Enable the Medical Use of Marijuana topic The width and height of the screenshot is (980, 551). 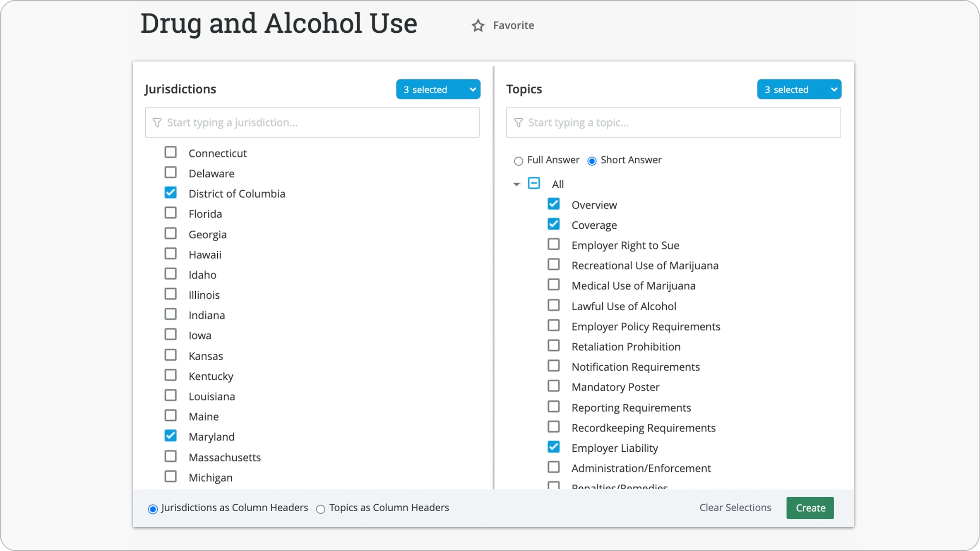pyautogui.click(x=553, y=284)
